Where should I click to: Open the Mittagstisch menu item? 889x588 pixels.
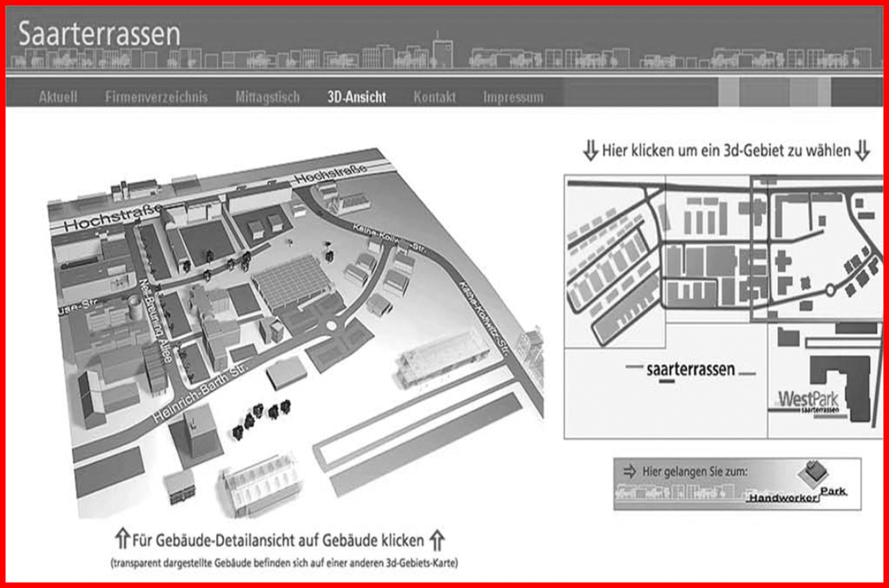coord(267,97)
